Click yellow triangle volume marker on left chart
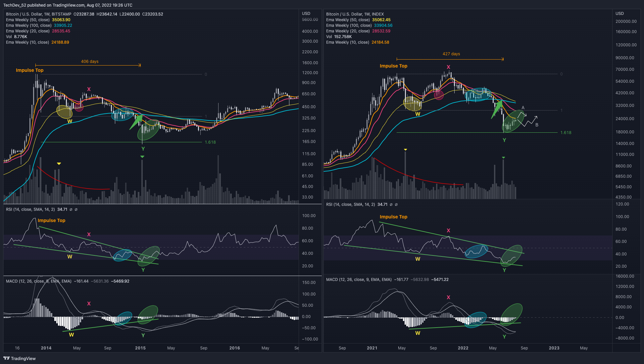Screen dimensions: 644x364 pos(59,163)
